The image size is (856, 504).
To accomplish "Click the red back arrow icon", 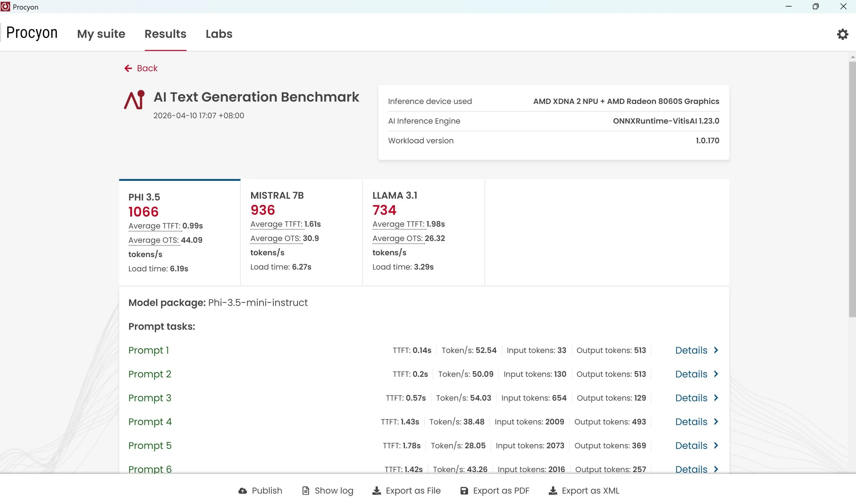I will [x=128, y=68].
